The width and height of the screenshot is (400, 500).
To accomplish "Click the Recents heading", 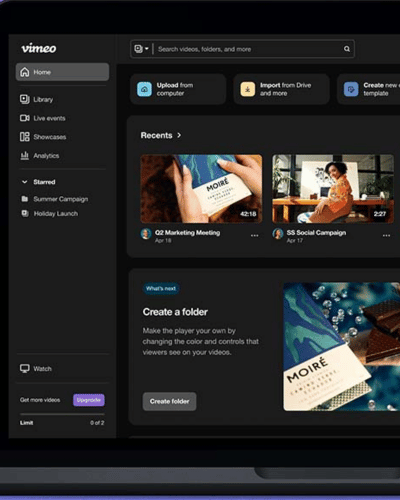I will tap(156, 135).
